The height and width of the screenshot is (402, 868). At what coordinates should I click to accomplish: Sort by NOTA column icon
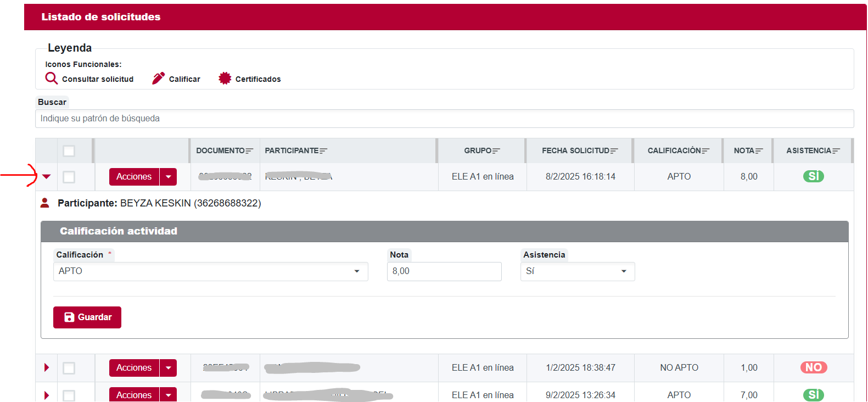[759, 151]
